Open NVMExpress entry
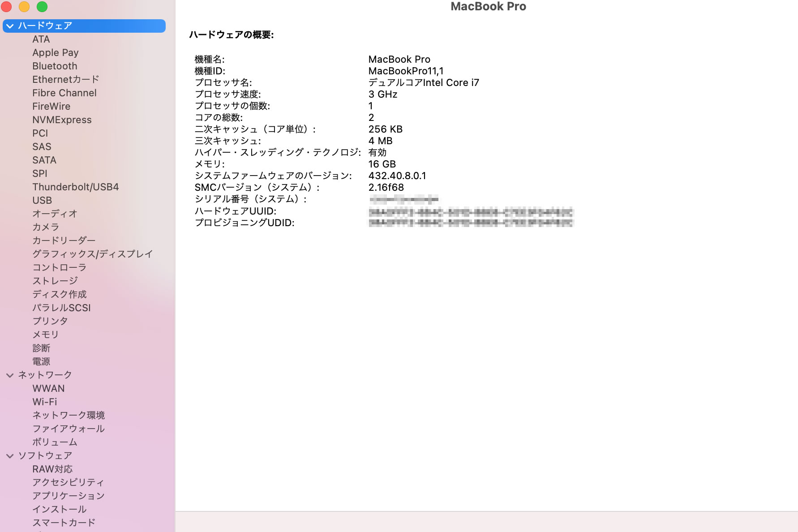The width and height of the screenshot is (798, 532). (62, 120)
